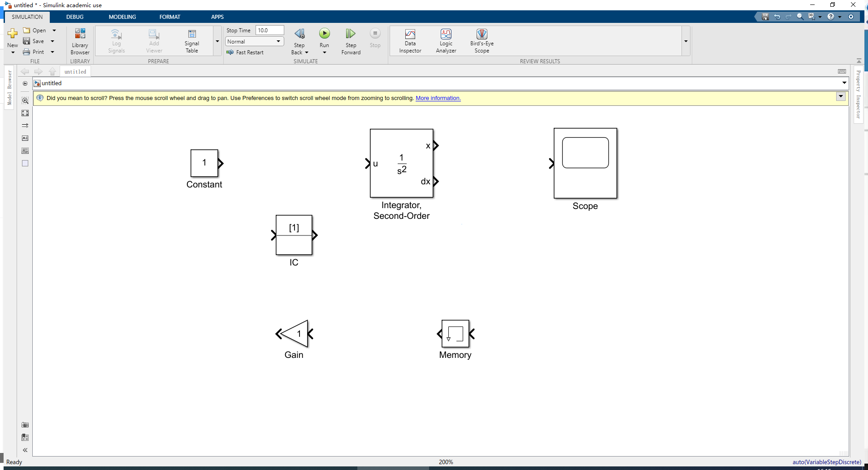Toggle sample time display arrows icon
This screenshot has width=868, height=470.
tap(25, 126)
